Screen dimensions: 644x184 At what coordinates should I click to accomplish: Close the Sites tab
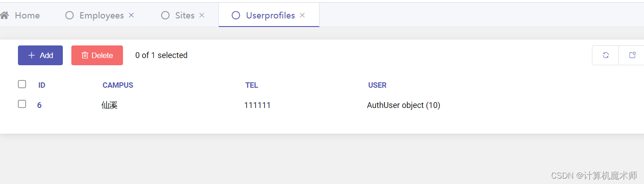(x=202, y=15)
